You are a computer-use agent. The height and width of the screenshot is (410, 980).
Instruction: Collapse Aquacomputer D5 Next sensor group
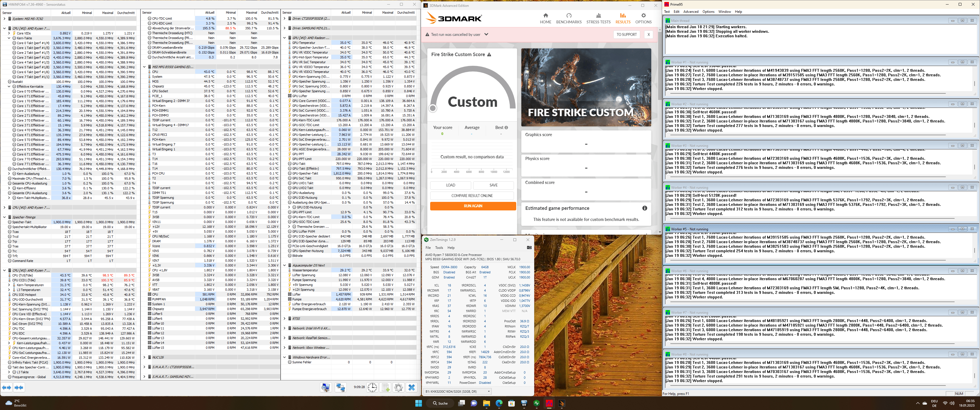(x=284, y=265)
